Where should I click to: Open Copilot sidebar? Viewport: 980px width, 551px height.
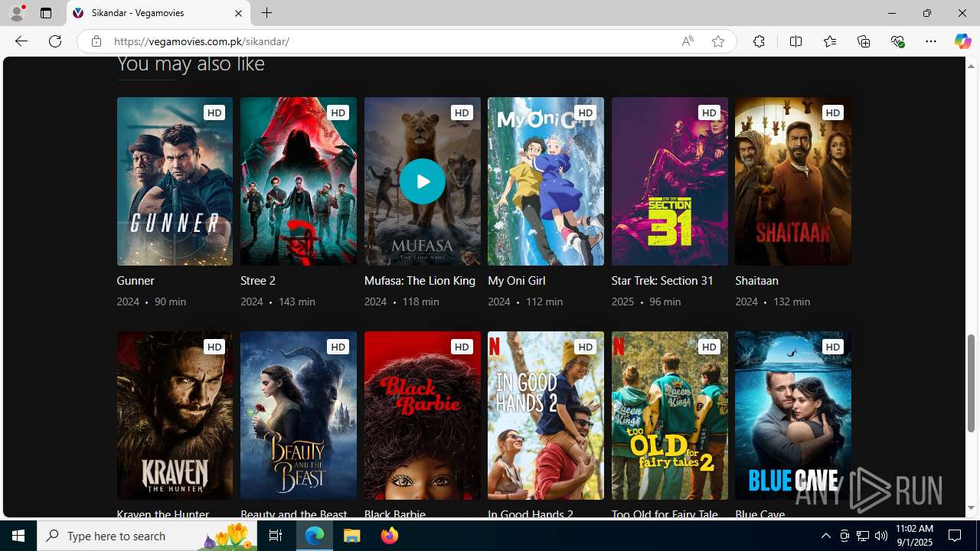point(962,41)
